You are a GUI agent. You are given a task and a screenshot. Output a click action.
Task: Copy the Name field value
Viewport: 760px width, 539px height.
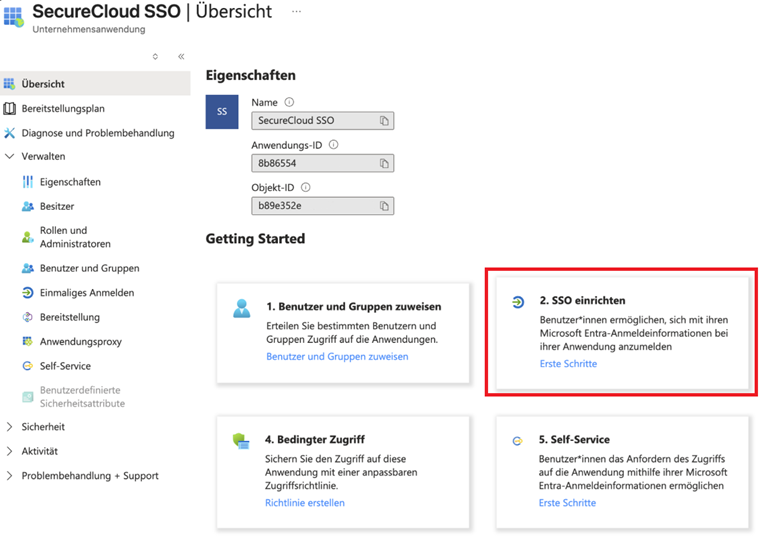point(384,121)
